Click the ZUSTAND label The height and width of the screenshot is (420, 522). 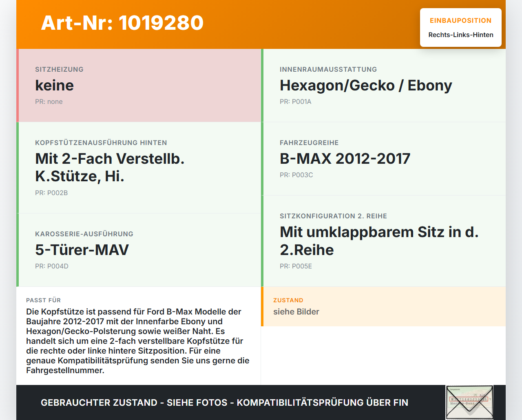coord(288,300)
